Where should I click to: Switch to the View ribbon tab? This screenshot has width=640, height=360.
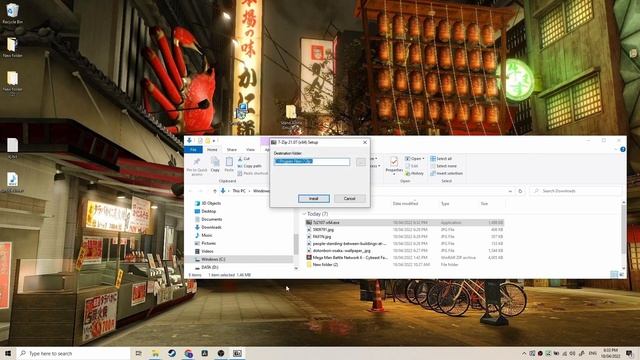[x=250, y=150]
